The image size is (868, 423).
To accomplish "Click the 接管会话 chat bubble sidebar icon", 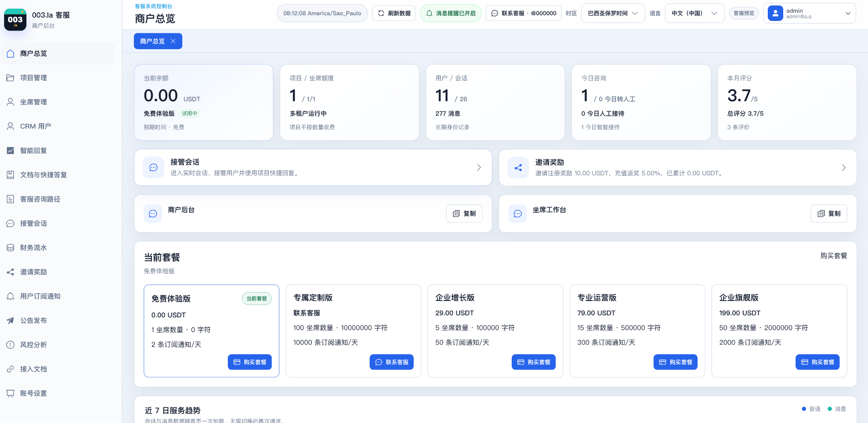I will click(x=10, y=224).
